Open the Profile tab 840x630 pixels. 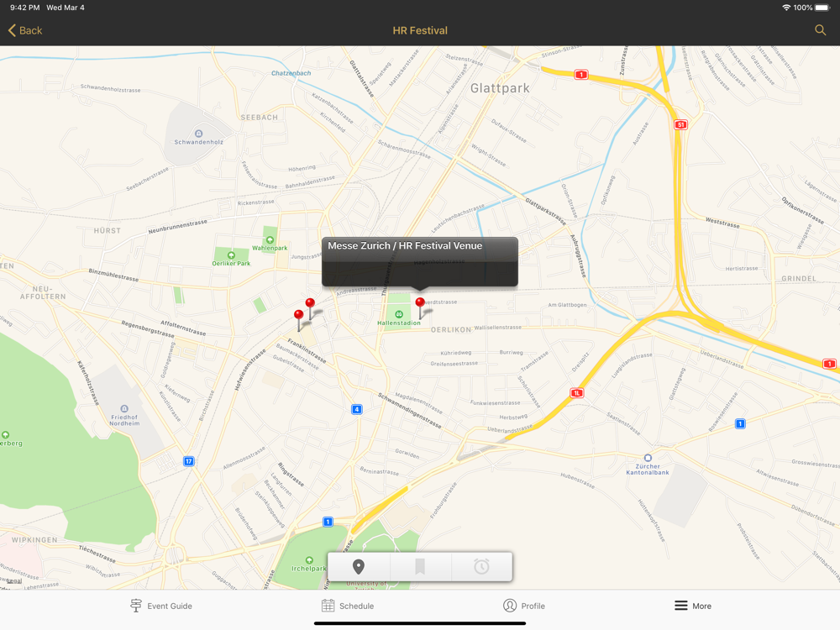pyautogui.click(x=524, y=606)
